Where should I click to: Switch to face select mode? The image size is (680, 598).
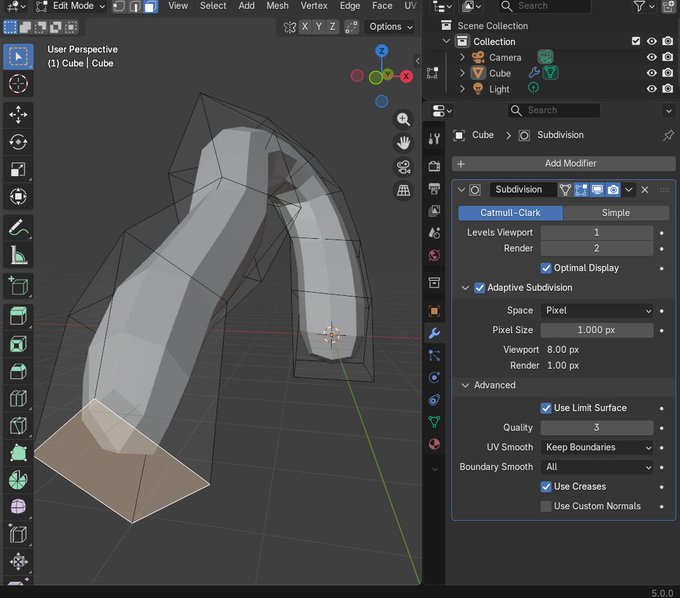click(150, 6)
